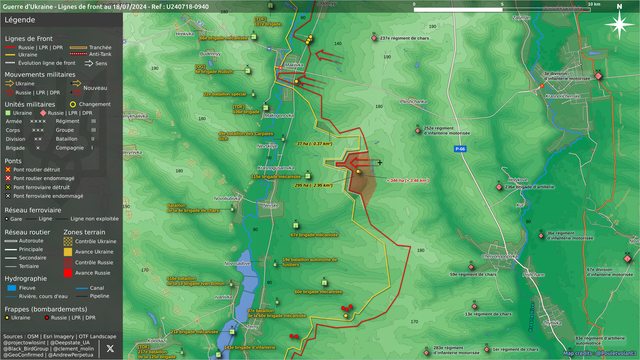Click the 115e brigade mécanisée unit square
Screen dimensions: 640x360
[x=308, y=176]
